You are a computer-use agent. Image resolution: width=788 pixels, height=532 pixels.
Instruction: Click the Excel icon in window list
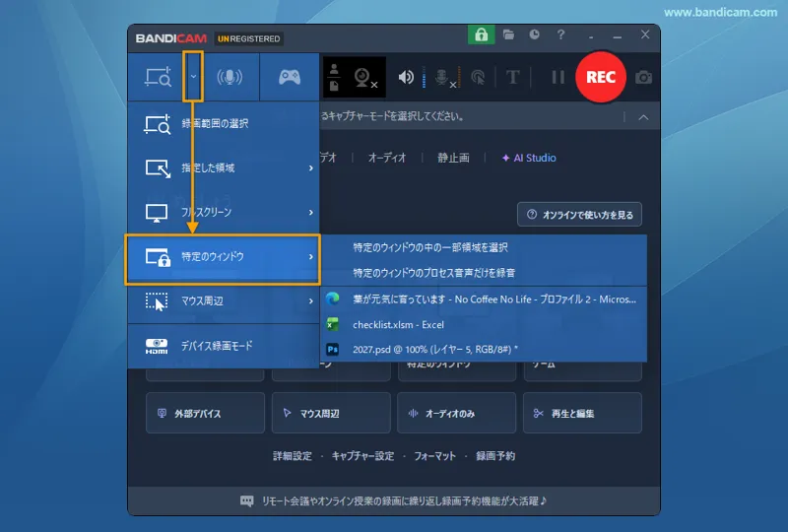pyautogui.click(x=332, y=324)
